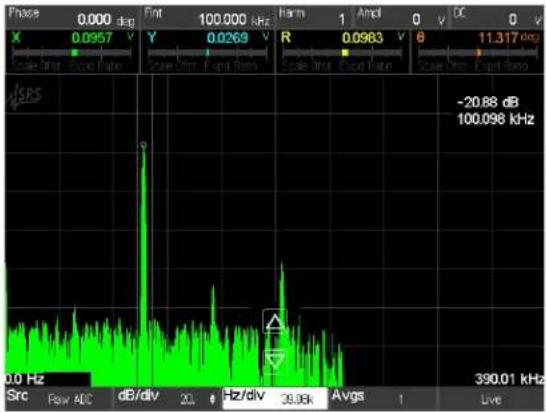Image resolution: width=546 pixels, height=412 pixels.
Task: Click the yellow R channel bar graph
Action: pos(342,53)
